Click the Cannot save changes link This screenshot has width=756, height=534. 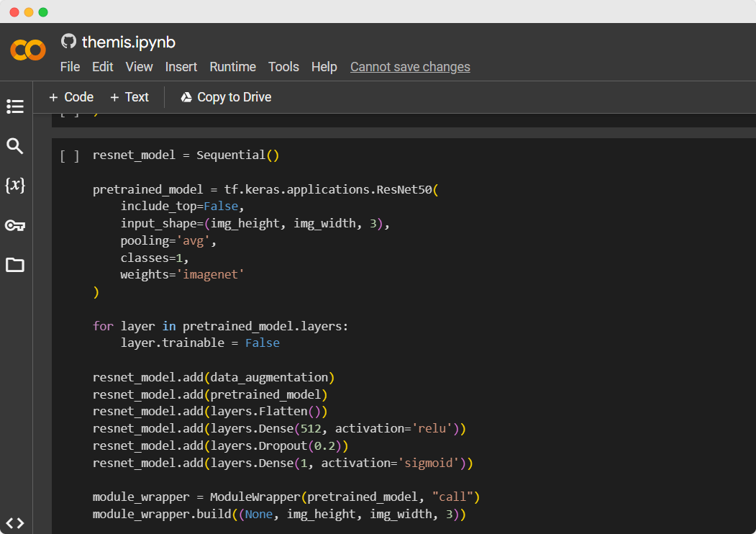pyautogui.click(x=410, y=67)
